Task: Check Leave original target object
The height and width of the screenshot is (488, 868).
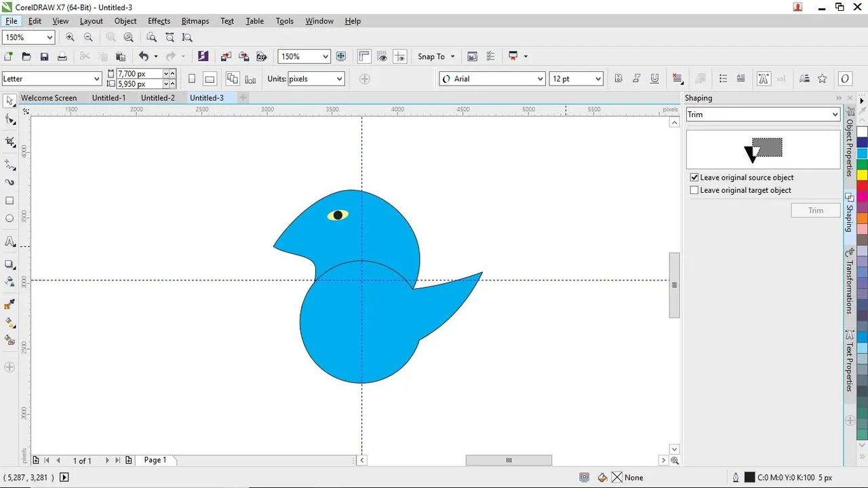Action: [694, 190]
